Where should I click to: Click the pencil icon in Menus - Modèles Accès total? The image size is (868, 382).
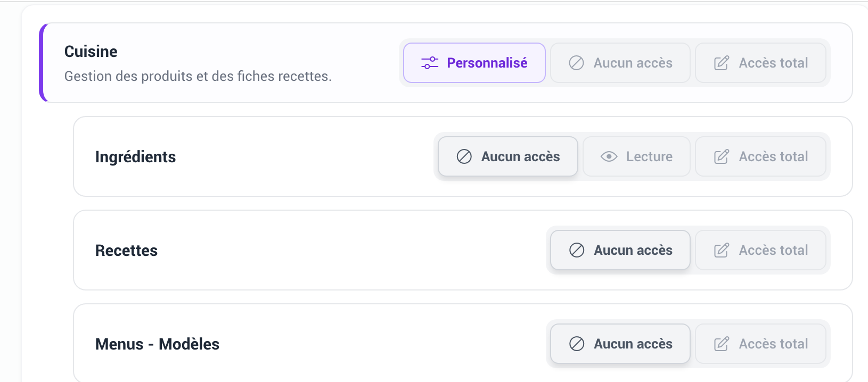click(722, 344)
